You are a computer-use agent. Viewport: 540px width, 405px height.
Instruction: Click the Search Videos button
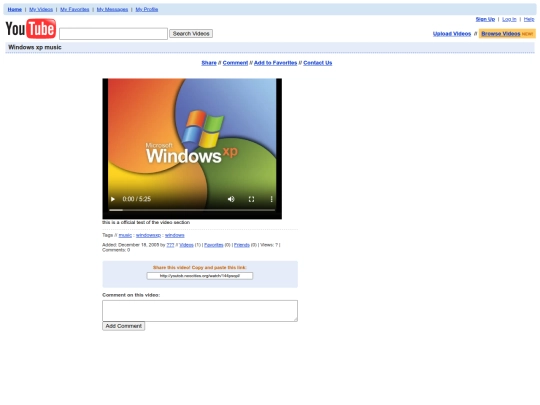pyautogui.click(x=191, y=33)
